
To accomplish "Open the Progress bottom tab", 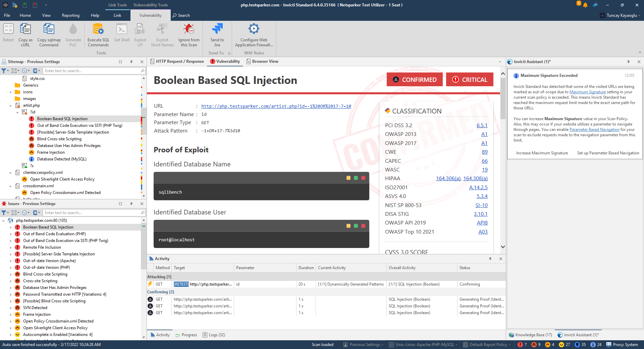I will [186, 335].
